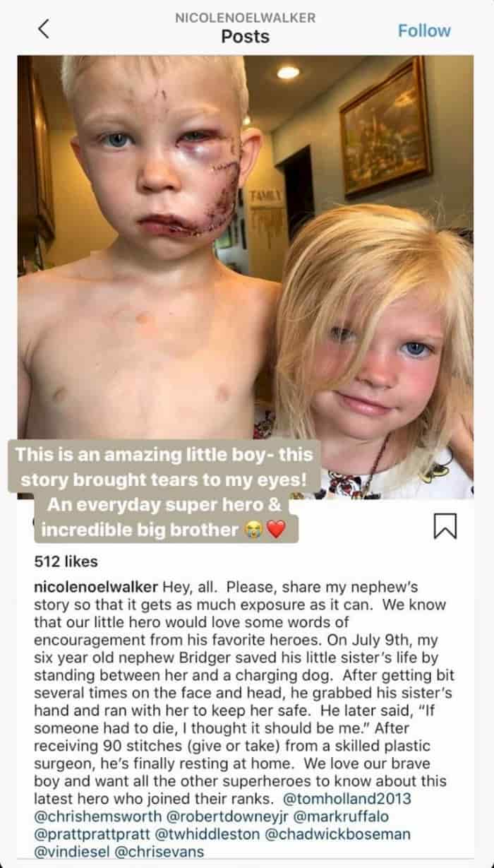Tap the Posts header title
This screenshot has width=494, height=868.
pos(246,37)
